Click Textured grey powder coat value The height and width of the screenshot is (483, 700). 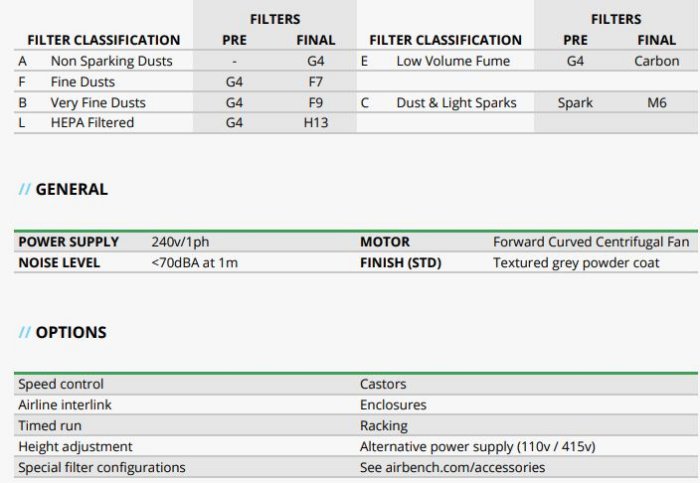pos(578,263)
